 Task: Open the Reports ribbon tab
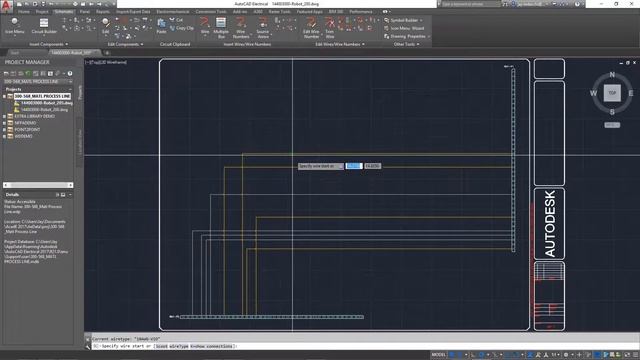tap(102, 11)
